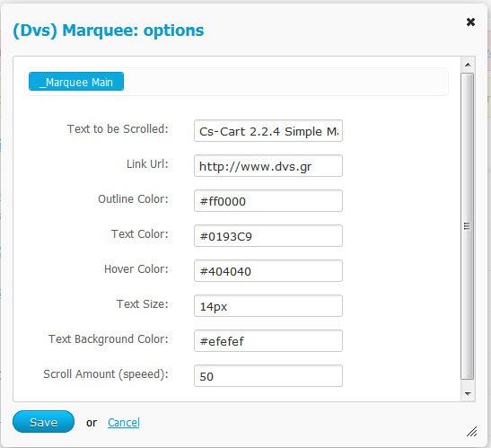Click the Text Background Color label

click(109, 339)
